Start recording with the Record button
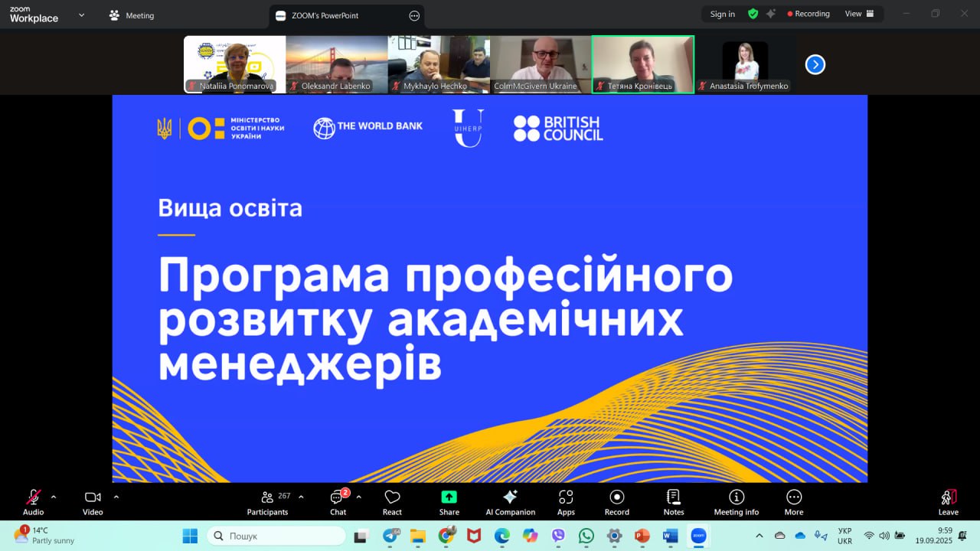The width and height of the screenshot is (980, 551). (x=616, y=501)
